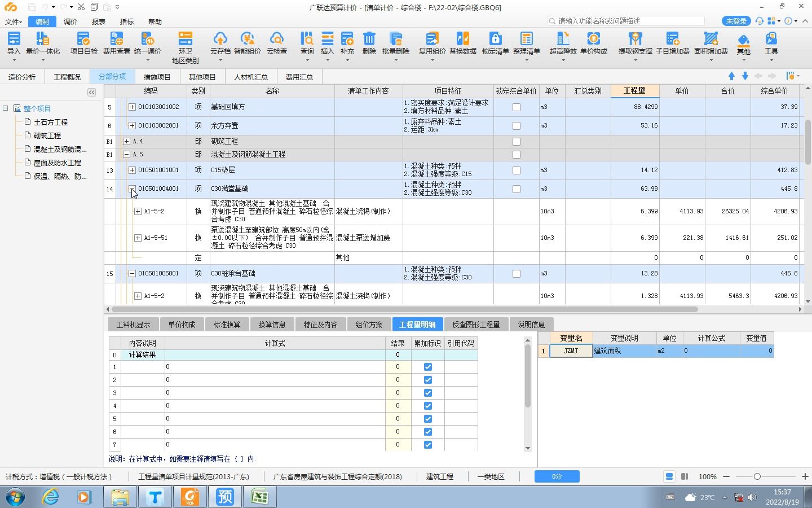Open 超高降效 tool
The width and height of the screenshot is (812, 508).
[x=563, y=43]
